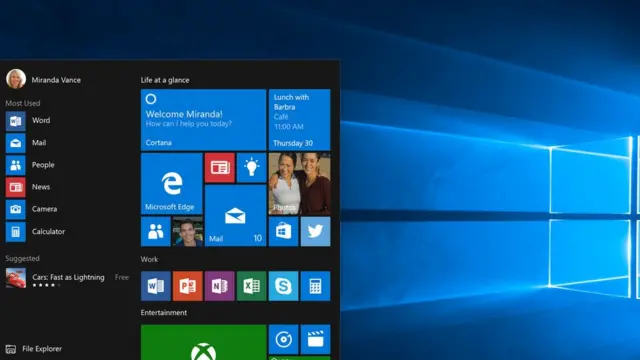Open the red News tile
The height and width of the screenshot is (360, 640).
pyautogui.click(x=220, y=167)
